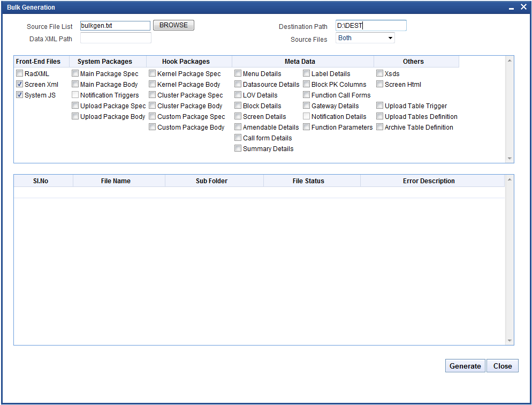Check Function Parameters option
This screenshot has width=532, height=405.
306,127
